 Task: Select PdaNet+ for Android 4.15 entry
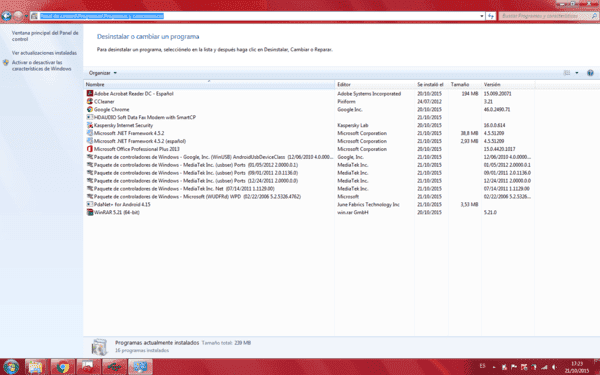(x=122, y=204)
